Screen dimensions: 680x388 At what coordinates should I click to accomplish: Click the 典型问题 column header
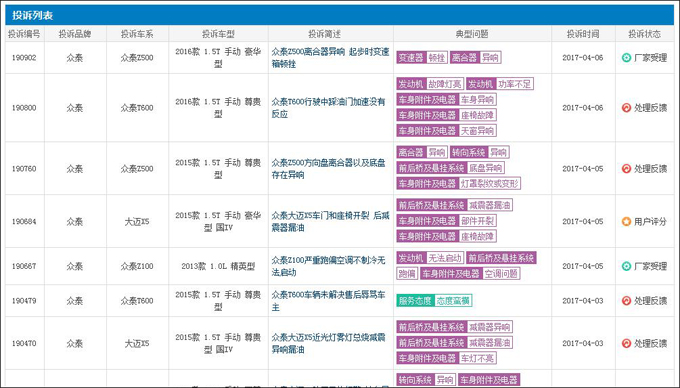click(472, 34)
